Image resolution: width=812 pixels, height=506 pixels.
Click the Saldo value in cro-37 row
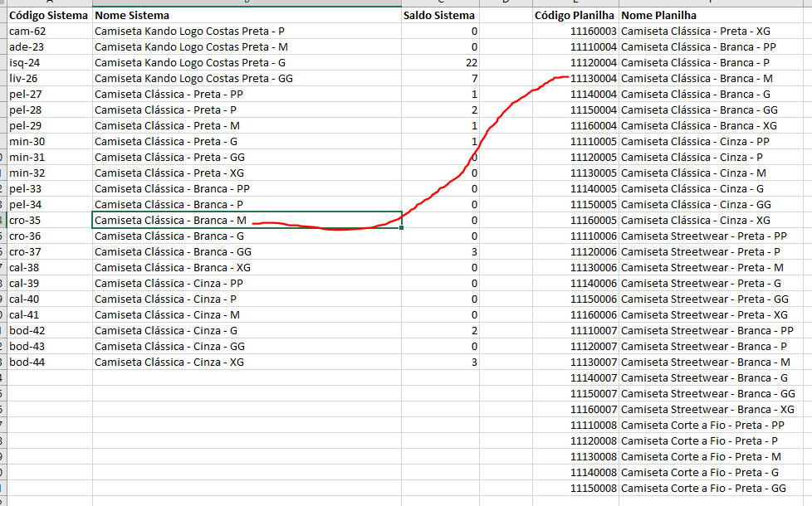(x=440, y=252)
